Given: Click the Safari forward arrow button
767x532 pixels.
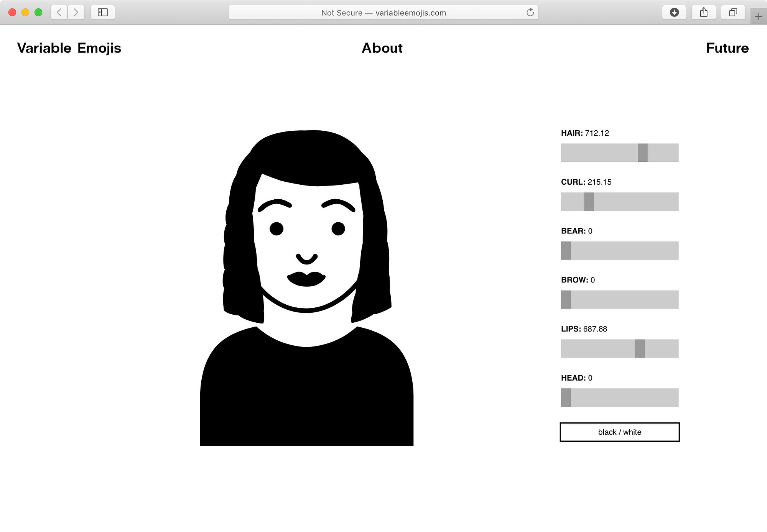Looking at the screenshot, I should pyautogui.click(x=76, y=12).
